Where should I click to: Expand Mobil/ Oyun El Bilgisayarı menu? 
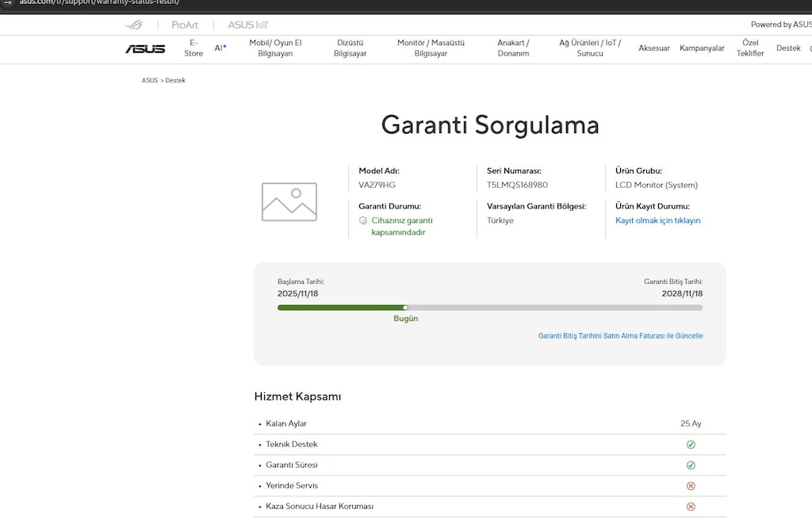[275, 48]
